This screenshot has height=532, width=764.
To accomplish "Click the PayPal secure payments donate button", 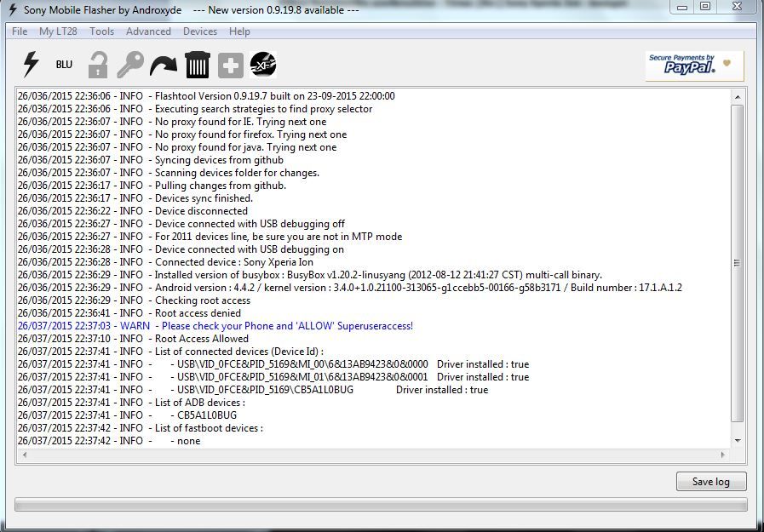I will coord(694,66).
